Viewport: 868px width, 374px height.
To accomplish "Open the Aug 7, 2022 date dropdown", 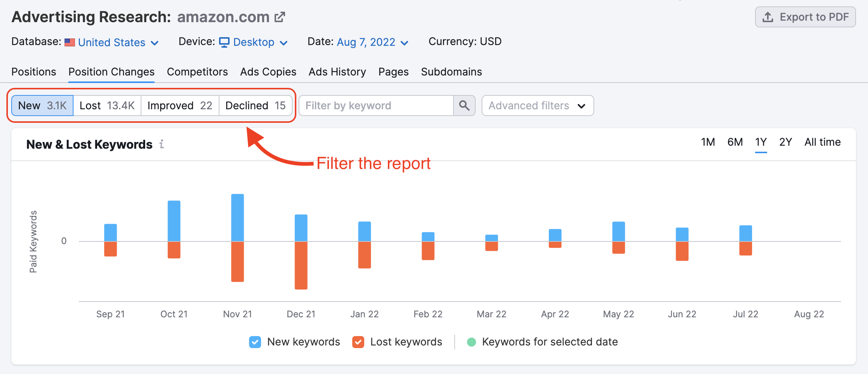I will (x=372, y=42).
